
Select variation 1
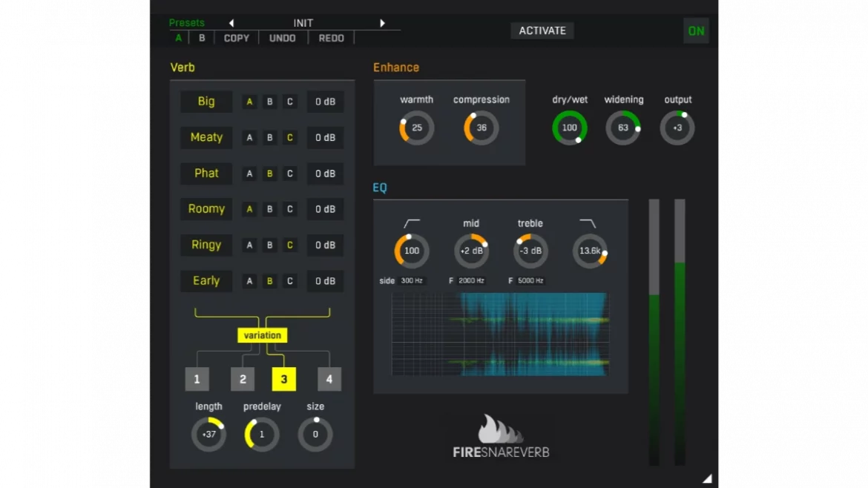click(x=197, y=380)
